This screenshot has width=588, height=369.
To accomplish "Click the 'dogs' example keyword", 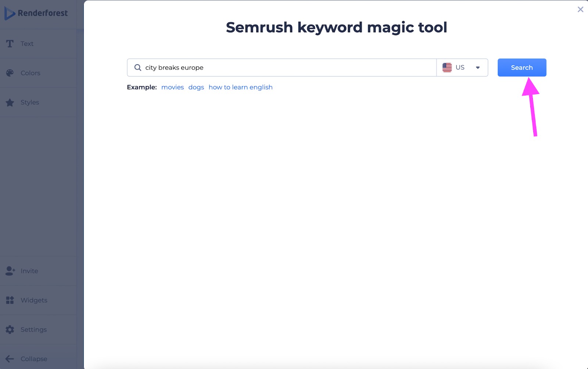I will coord(196,87).
